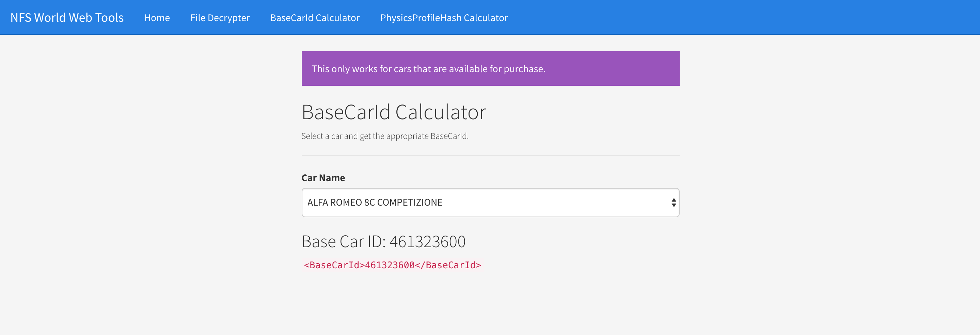Click the closing BaseCarId tag in code
The image size is (980, 335).
[x=448, y=265]
